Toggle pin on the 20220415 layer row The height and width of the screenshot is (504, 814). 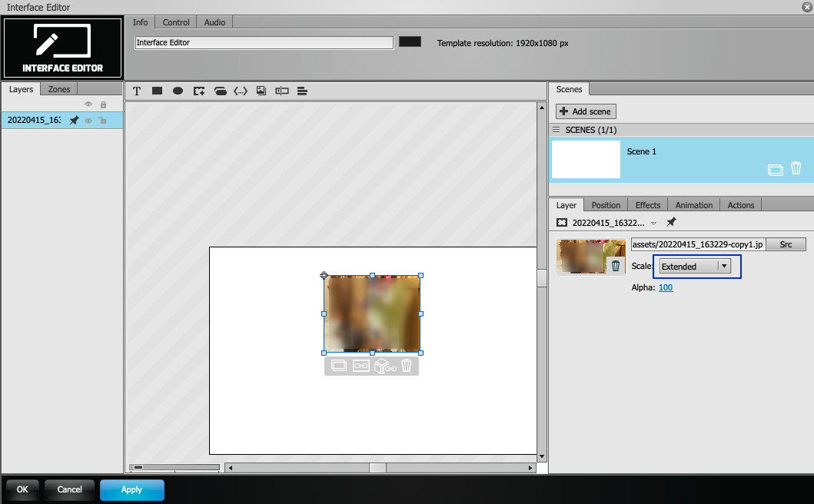75,121
